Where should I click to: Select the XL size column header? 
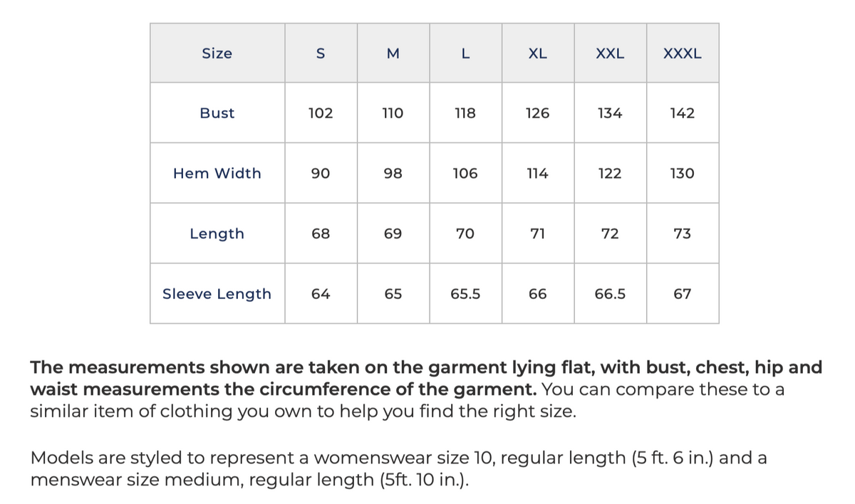(538, 53)
